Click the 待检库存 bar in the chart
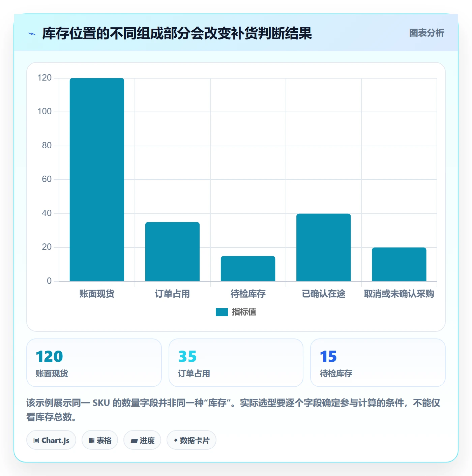This screenshot has height=476, width=472. tap(248, 269)
